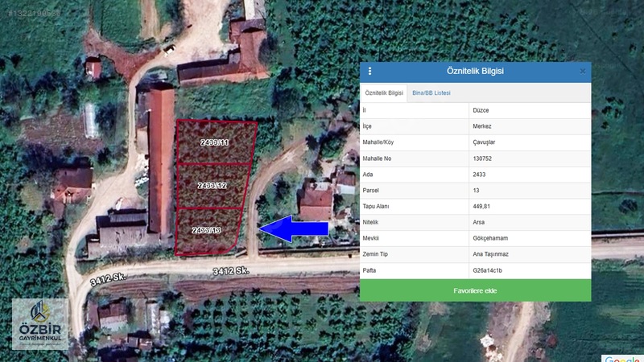This screenshot has width=644, height=362.
Task: Click the Merkez value in İlçe row
Action: tap(481, 126)
